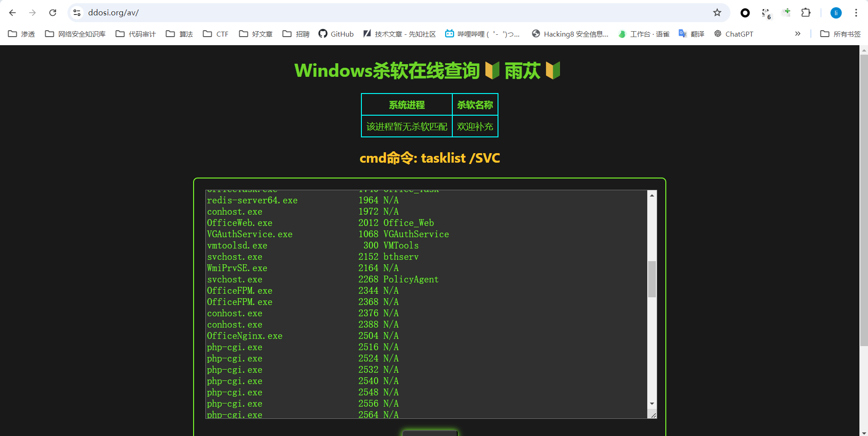Open the 所有书签 folder
The image size is (868, 436).
840,34
